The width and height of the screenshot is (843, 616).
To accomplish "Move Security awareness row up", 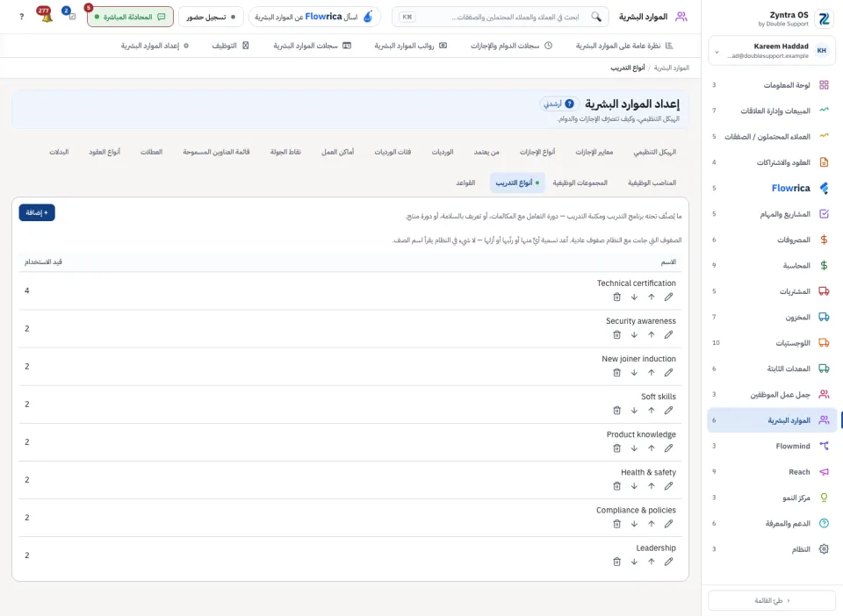I will 651,334.
